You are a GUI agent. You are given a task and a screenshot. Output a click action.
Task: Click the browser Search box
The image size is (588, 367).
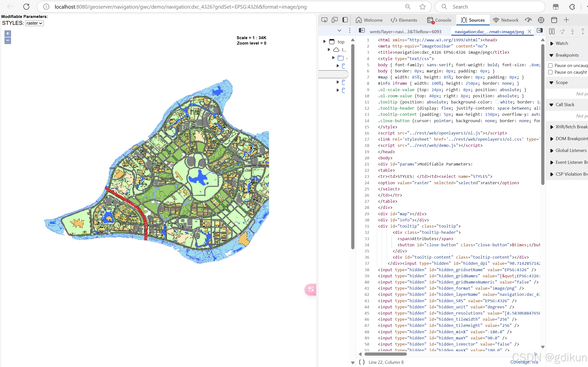[x=490, y=7]
